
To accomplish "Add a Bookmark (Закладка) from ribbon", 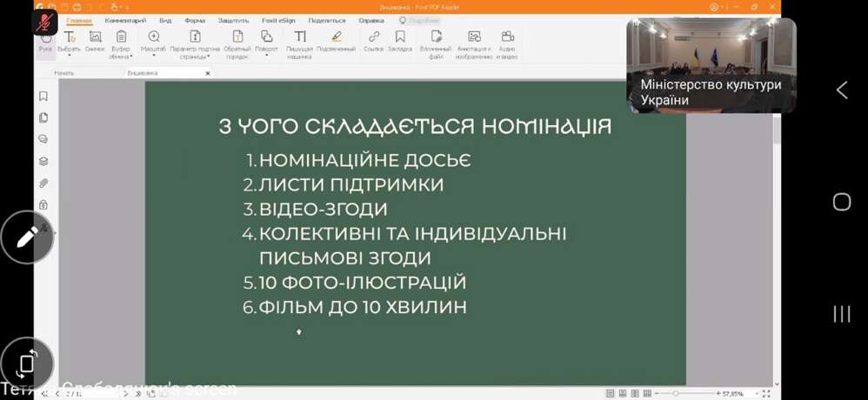I will click(400, 42).
